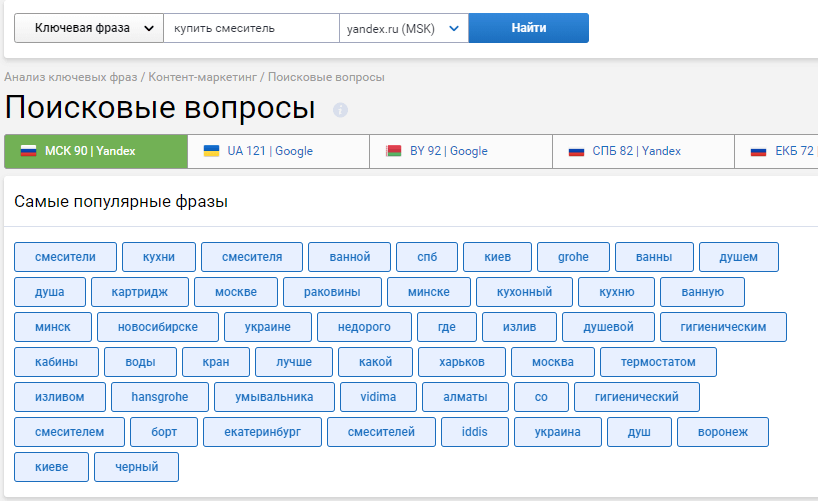Open Анализ ключевых фраз breadcrumb link

click(x=71, y=77)
